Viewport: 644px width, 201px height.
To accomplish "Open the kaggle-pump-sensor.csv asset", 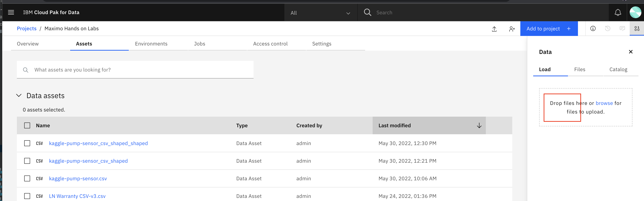I will click(78, 178).
